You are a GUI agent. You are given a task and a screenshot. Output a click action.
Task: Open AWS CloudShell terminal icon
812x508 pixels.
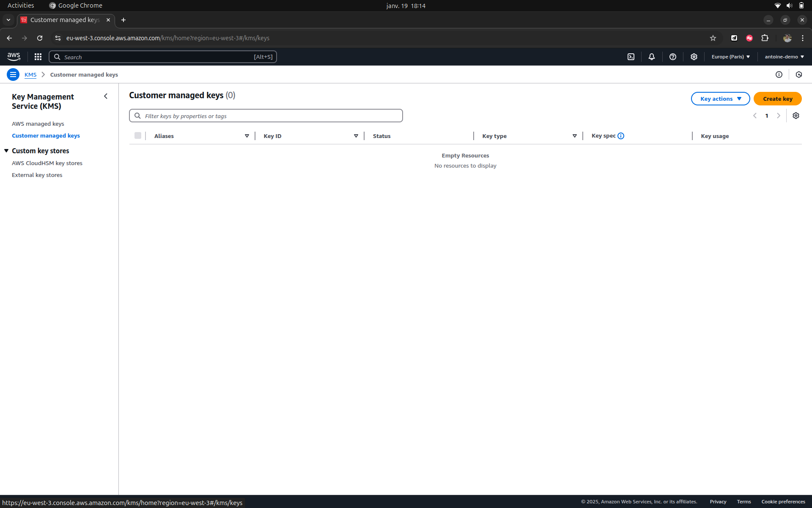point(631,57)
